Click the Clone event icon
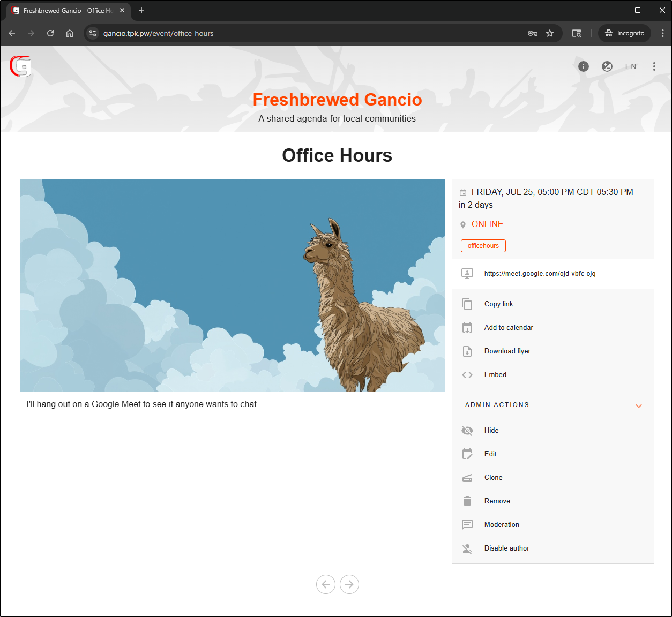The image size is (672, 617). 467,478
